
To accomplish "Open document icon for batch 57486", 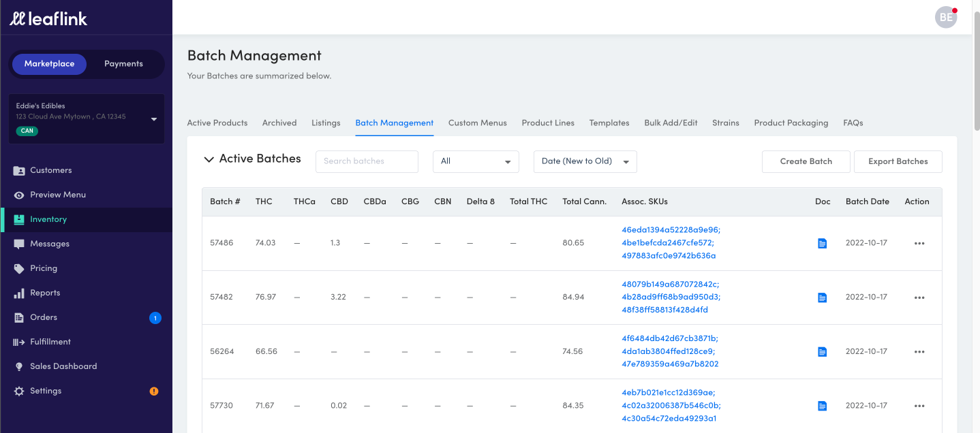I will click(823, 243).
